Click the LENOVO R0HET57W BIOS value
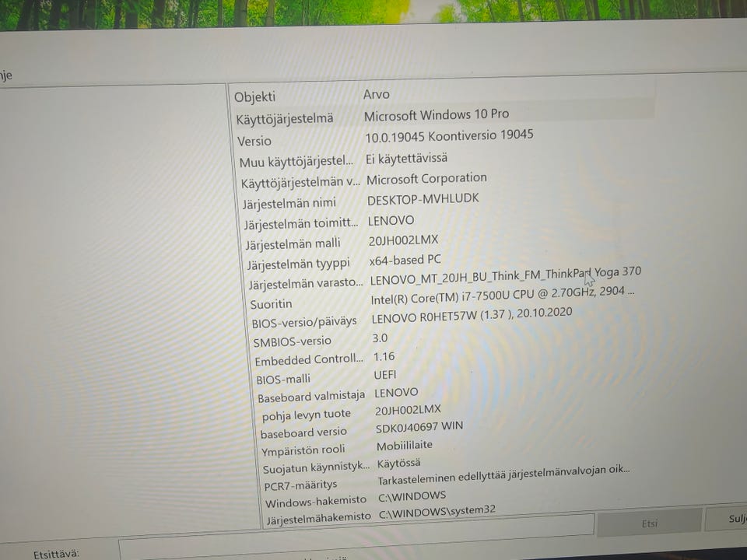This screenshot has width=747, height=560. click(472, 315)
